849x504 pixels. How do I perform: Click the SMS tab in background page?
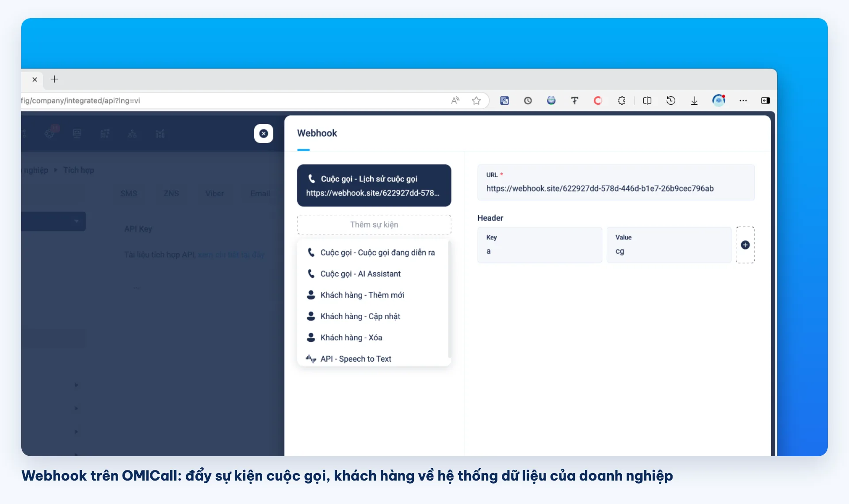tap(129, 194)
